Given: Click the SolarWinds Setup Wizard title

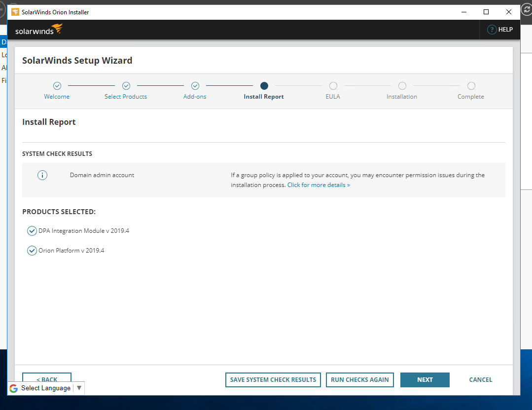Looking at the screenshot, I should pyautogui.click(x=77, y=60).
